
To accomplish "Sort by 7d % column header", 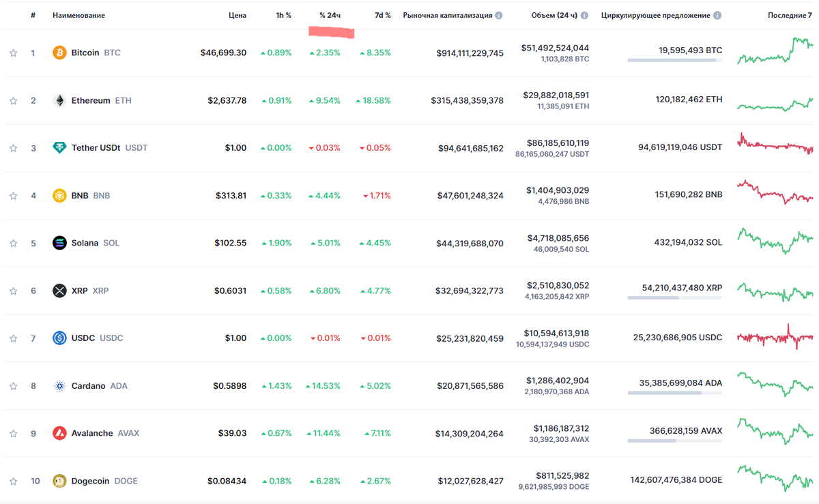I will [383, 15].
